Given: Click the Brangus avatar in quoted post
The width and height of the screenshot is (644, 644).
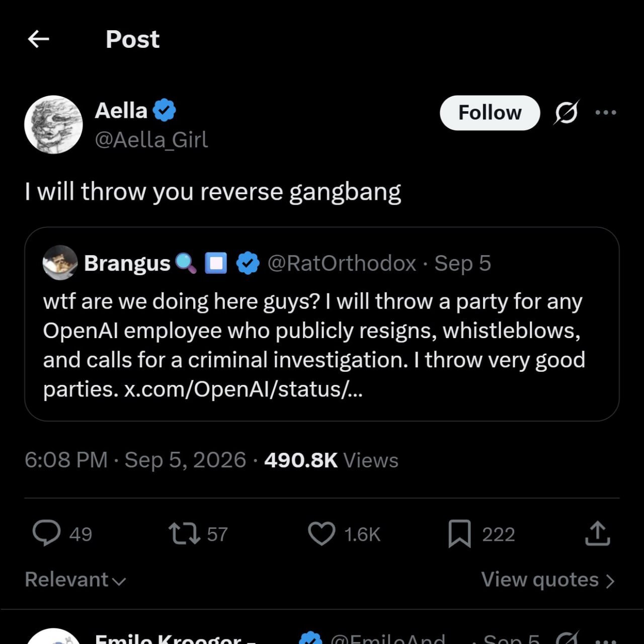Looking at the screenshot, I should [x=60, y=263].
